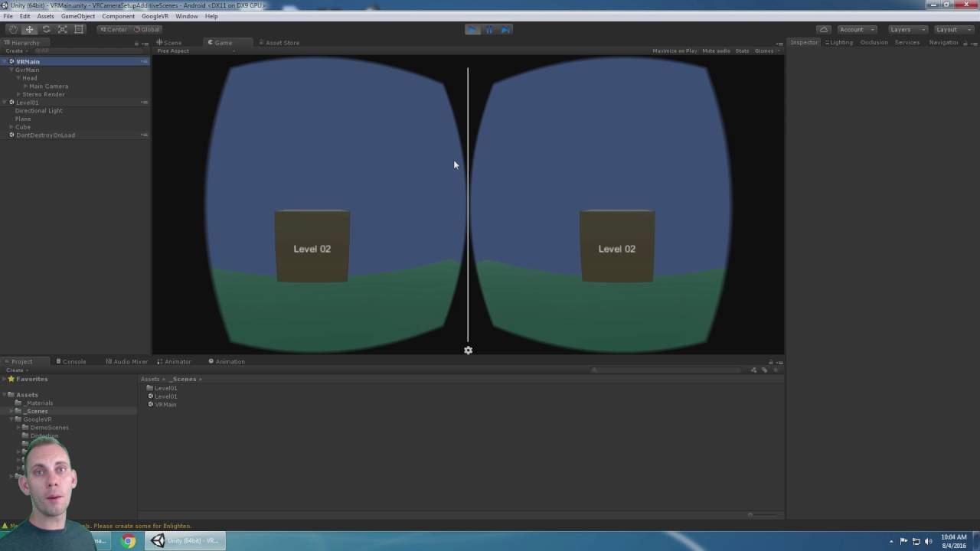
Task: Switch to the Audio Mixer tab
Action: pyautogui.click(x=126, y=361)
